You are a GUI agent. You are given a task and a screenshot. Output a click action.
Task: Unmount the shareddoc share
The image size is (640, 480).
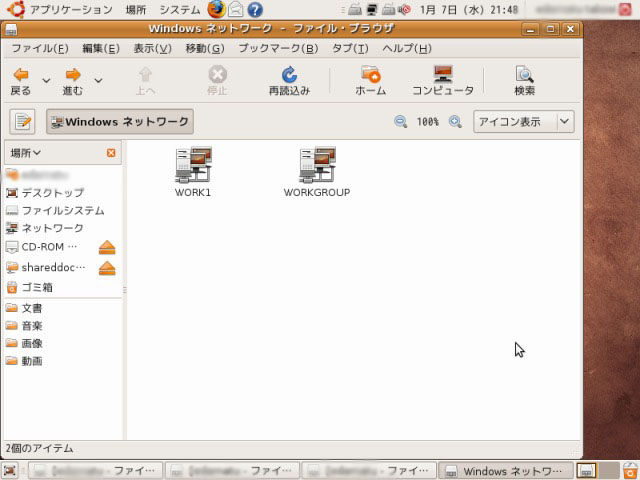click(107, 268)
